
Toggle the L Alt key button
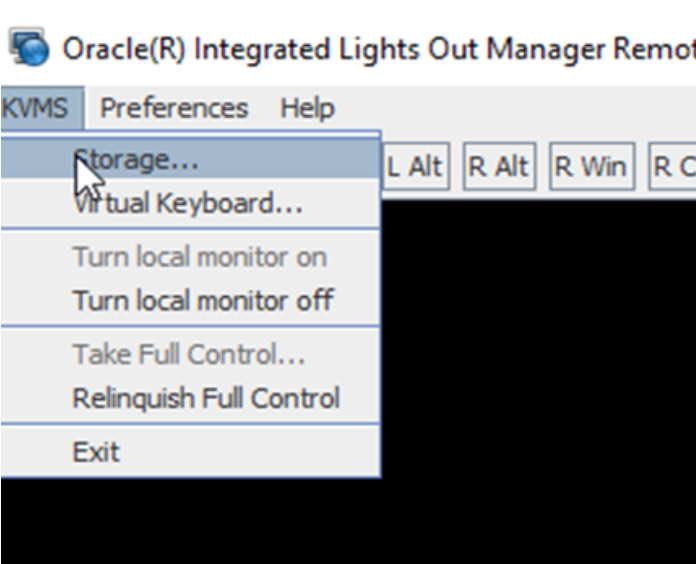(414, 167)
